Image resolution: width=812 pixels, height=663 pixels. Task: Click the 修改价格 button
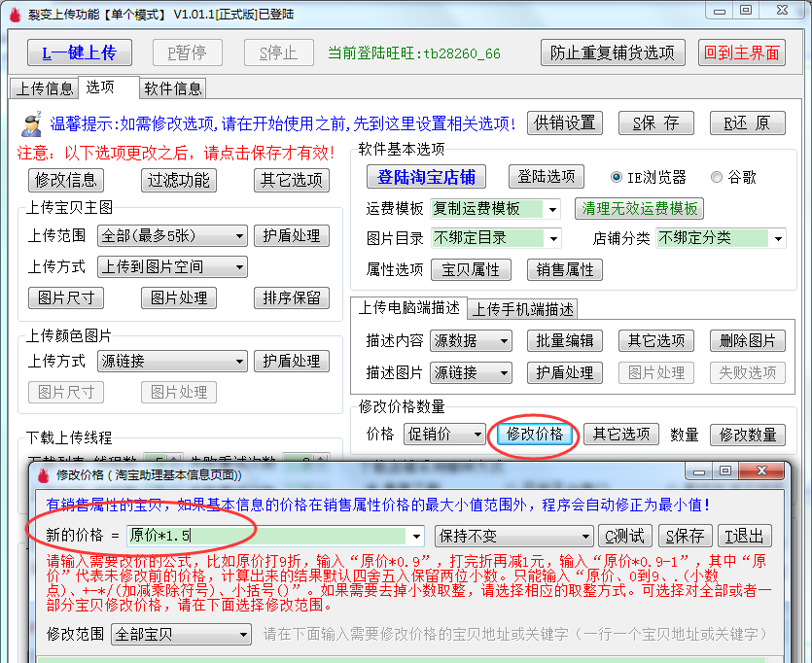pyautogui.click(x=536, y=435)
